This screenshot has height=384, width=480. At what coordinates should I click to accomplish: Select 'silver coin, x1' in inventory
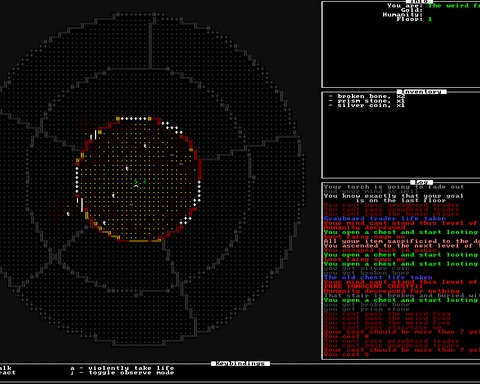coord(371,105)
